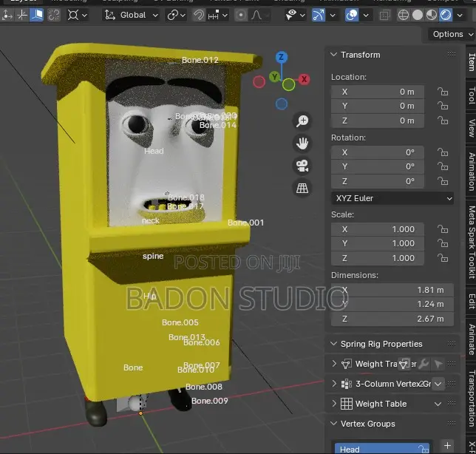Screen dimensions: 476x454
Task: Switch to the Tool sidebar tab
Action: coord(471,95)
